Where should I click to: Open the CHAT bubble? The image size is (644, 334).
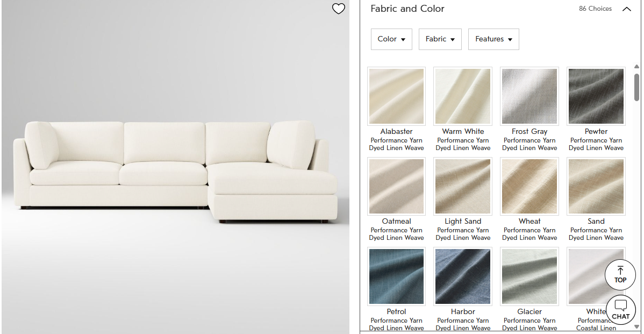620,310
